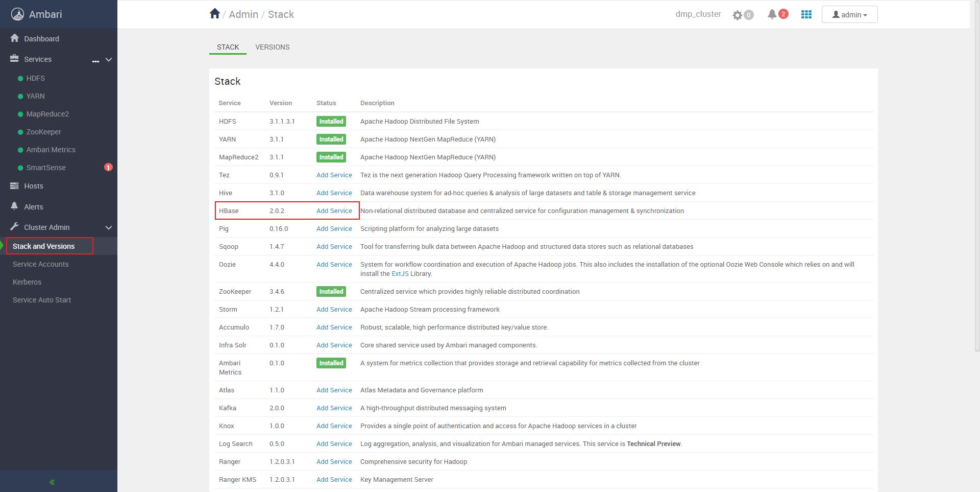Click Add Service for Kafka
The width and height of the screenshot is (980, 492).
tap(334, 408)
